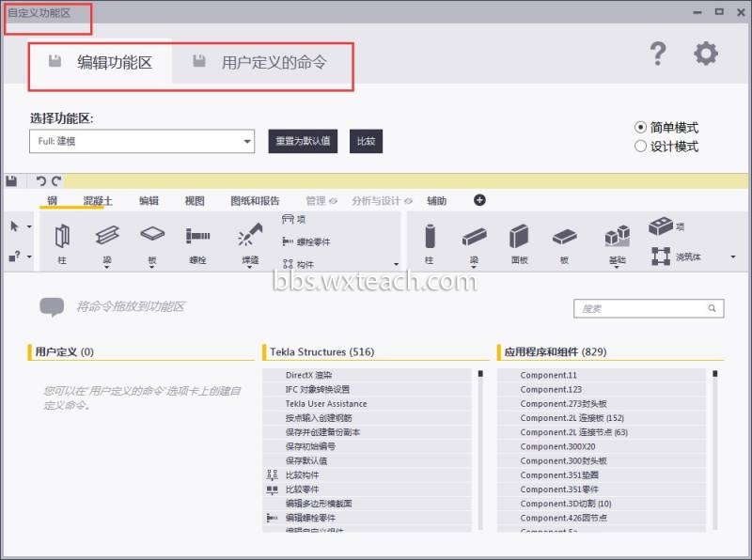Toggle visibility eye next to 管理 tab
The image size is (752, 560).
[334, 201]
